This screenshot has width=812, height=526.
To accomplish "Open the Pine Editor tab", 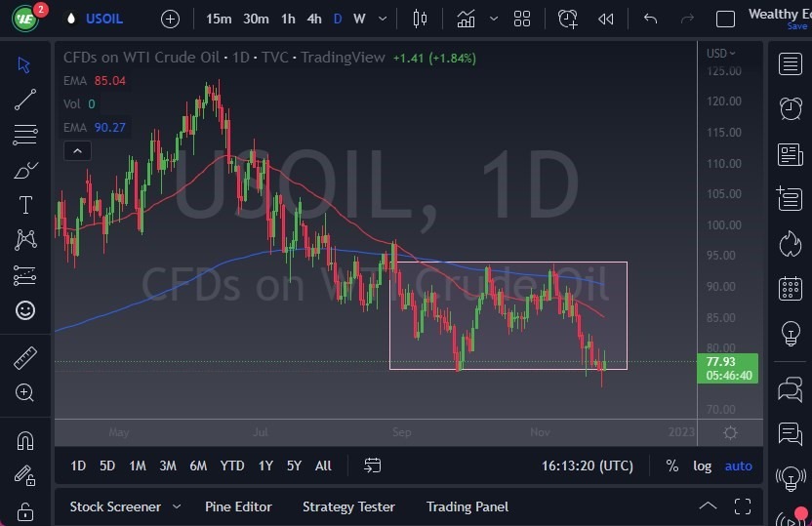I will click(x=238, y=506).
